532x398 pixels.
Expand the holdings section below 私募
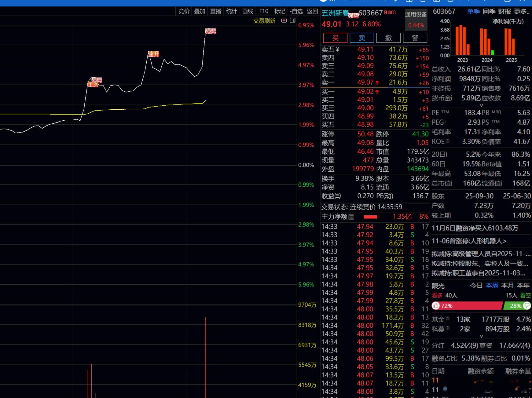(481, 336)
